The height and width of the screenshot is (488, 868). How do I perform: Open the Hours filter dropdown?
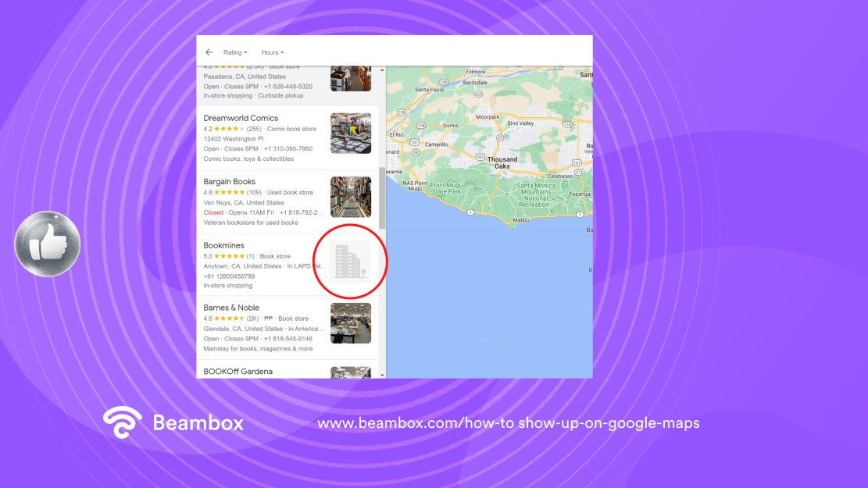[272, 52]
